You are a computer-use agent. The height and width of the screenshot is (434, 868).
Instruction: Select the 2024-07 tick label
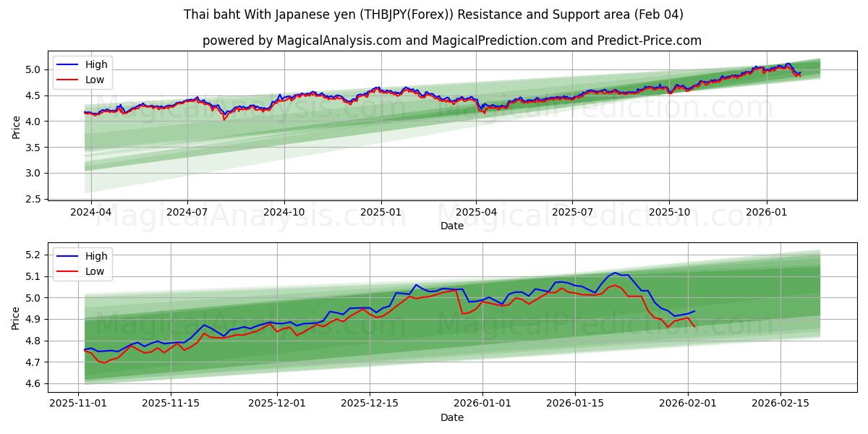tap(187, 210)
